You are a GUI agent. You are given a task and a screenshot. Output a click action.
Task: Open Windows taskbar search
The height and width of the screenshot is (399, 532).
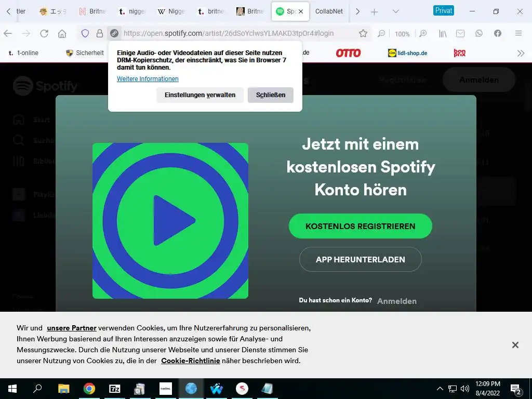pos(37,389)
